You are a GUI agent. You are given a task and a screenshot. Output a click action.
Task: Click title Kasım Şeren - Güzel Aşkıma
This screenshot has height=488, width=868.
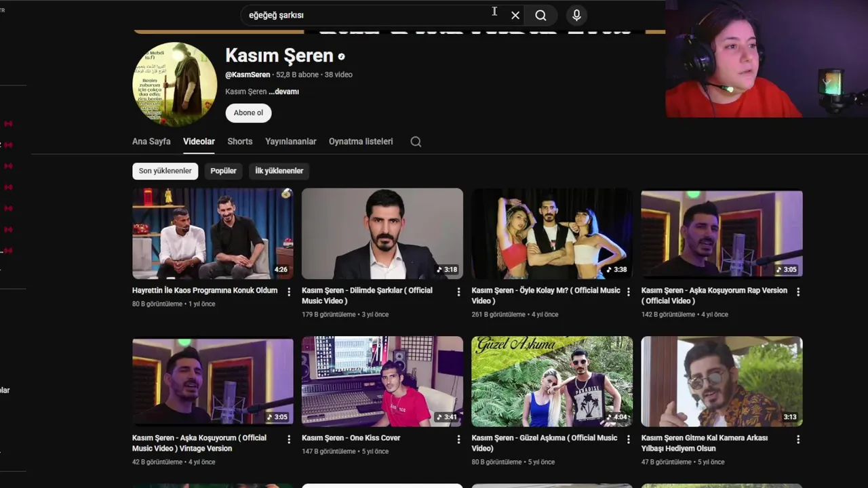click(545, 443)
